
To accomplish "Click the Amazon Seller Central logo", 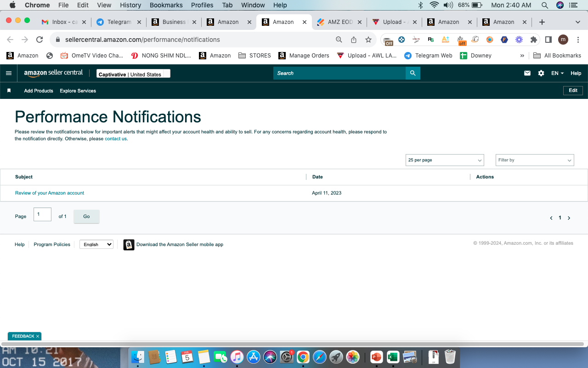I will point(53,73).
